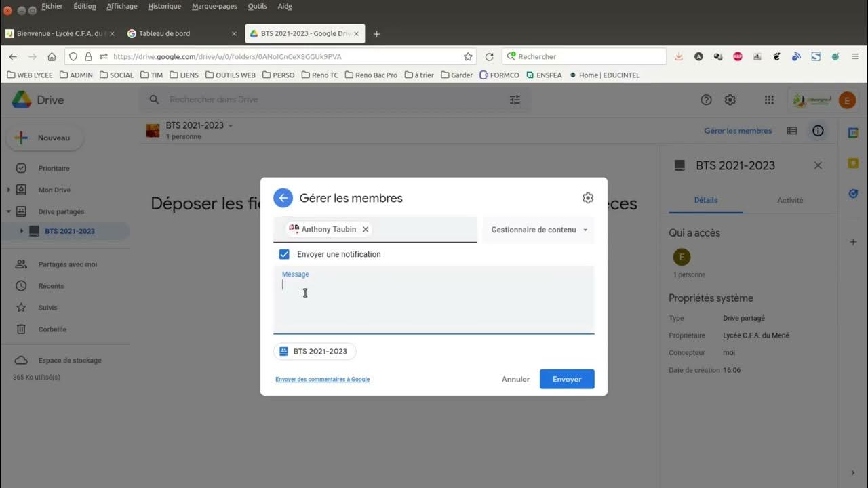This screenshot has height=488, width=868.
Task: Open the Affichage menu
Action: tap(122, 6)
